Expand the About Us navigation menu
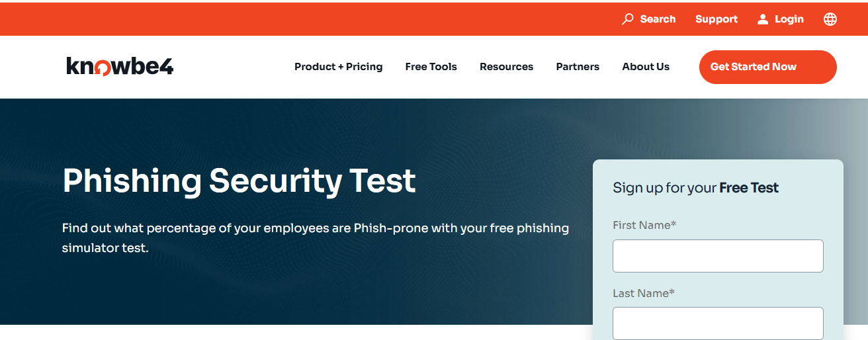Viewport: 868px width, 340px height. 646,67
